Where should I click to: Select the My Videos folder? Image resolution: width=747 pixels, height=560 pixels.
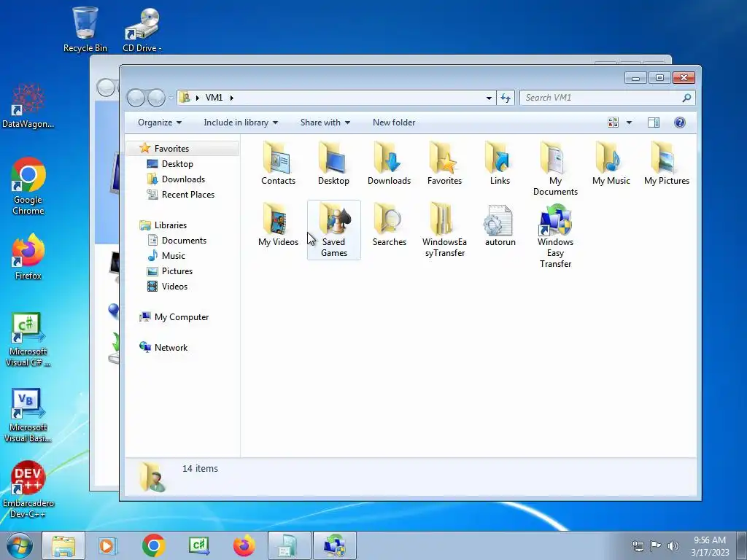(x=278, y=225)
